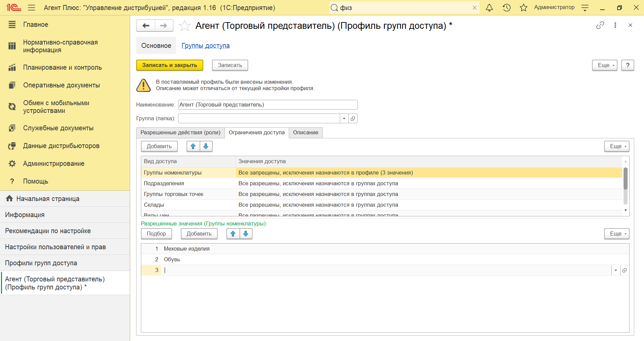This screenshot has width=644, height=341.
Task: Open the main menu hamburger icon
Action: [32, 7]
